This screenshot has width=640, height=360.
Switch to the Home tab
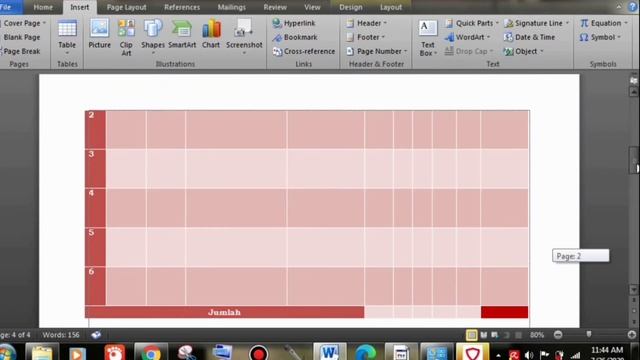click(43, 7)
